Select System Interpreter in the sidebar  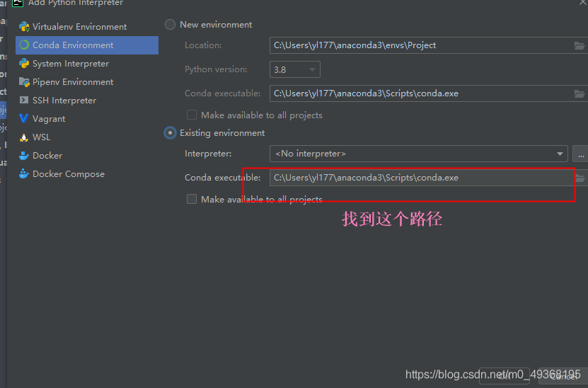(87, 64)
